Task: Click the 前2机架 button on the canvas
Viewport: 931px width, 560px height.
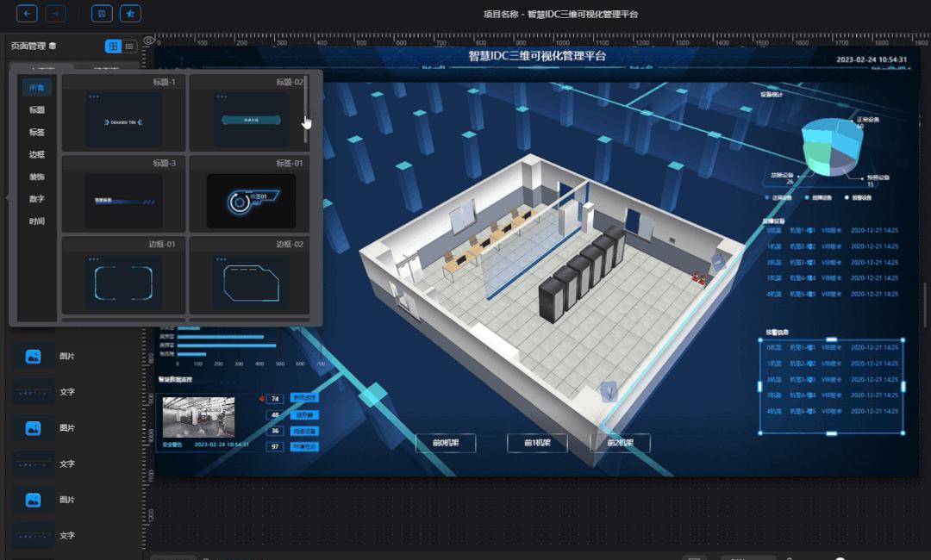Action: pyautogui.click(x=621, y=442)
